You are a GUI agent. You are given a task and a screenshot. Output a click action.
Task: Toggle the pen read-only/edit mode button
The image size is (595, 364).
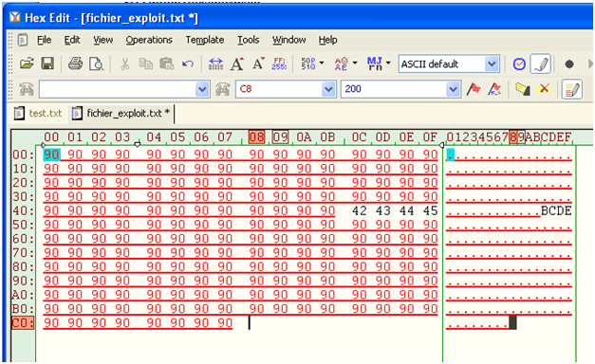coord(540,64)
